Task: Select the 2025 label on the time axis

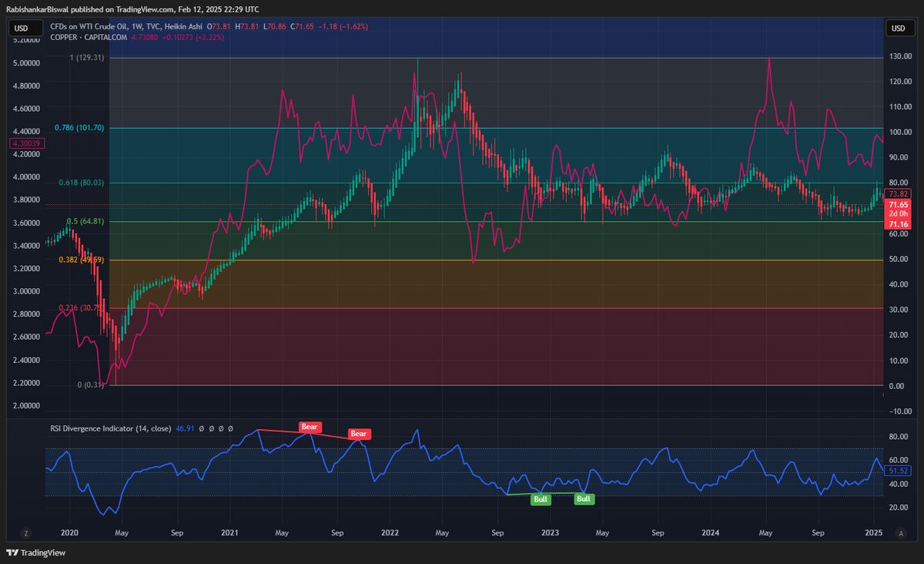Action: (875, 532)
